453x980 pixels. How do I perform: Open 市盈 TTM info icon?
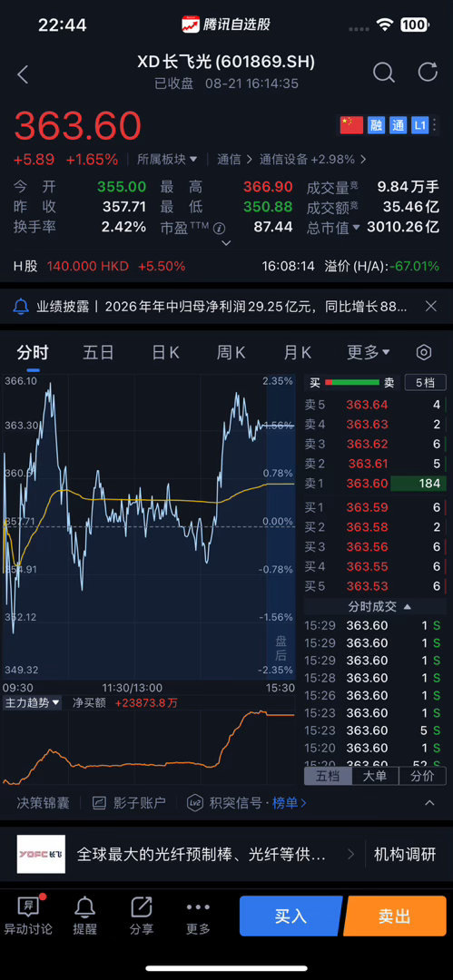click(x=219, y=228)
